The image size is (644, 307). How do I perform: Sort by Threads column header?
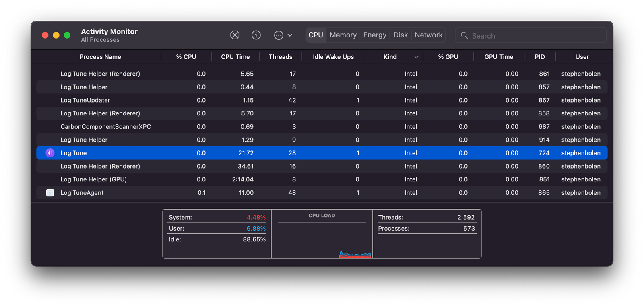[x=281, y=57]
